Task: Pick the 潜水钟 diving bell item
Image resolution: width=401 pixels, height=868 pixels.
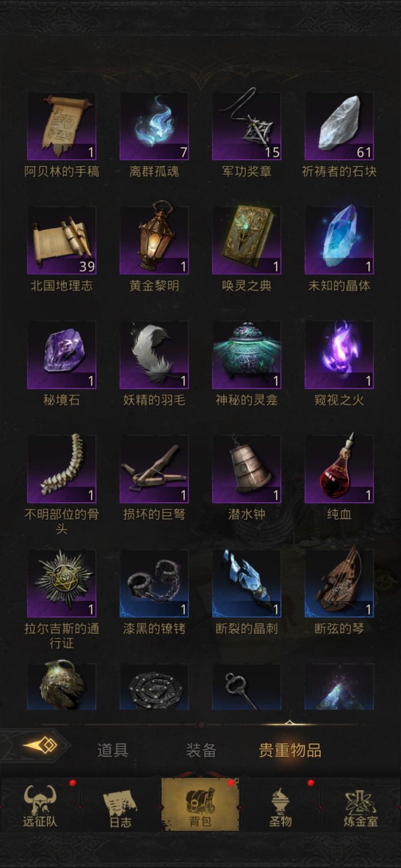Action: click(246, 469)
